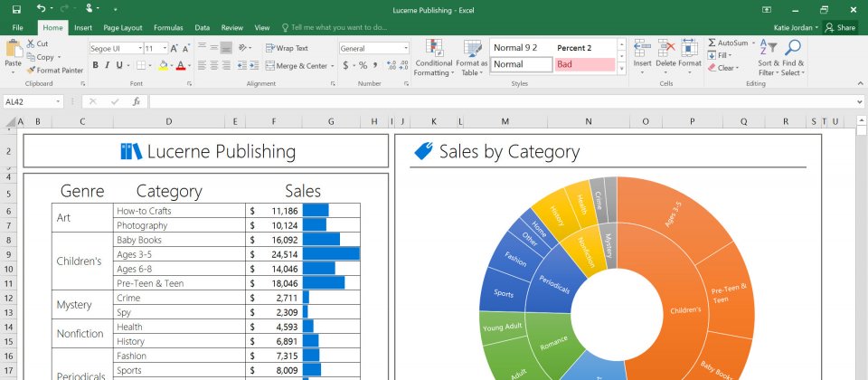Open the Name Box dropdown arrow
Screen dimensions: 868x380
(x=58, y=102)
